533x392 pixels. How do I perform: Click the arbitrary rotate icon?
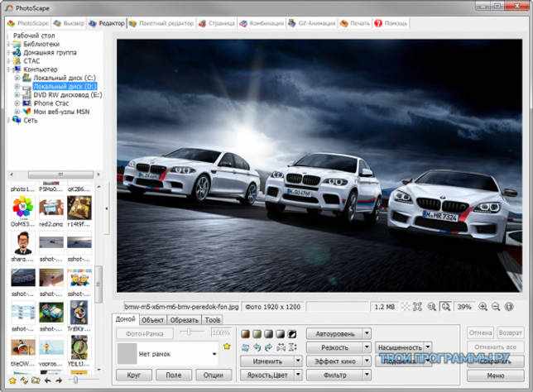point(245,347)
